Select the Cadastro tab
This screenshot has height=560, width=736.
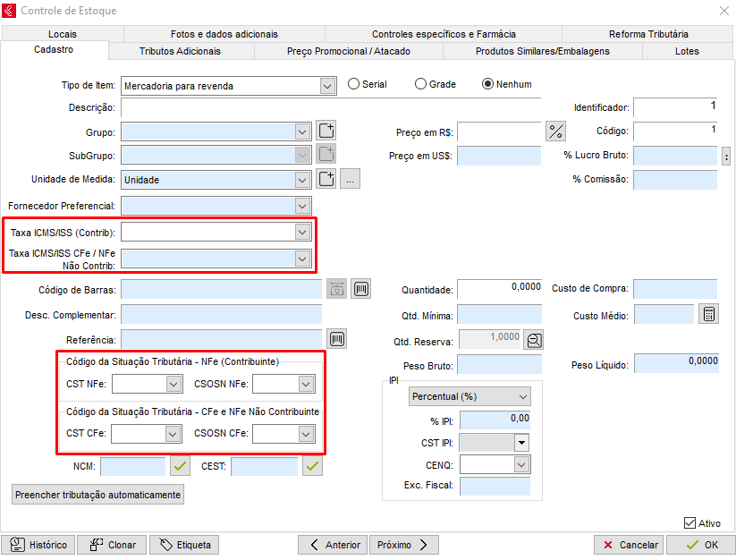point(54,49)
